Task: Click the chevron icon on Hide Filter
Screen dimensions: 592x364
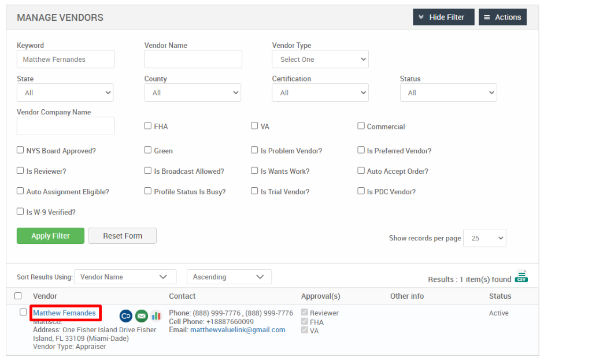Action: (x=421, y=17)
